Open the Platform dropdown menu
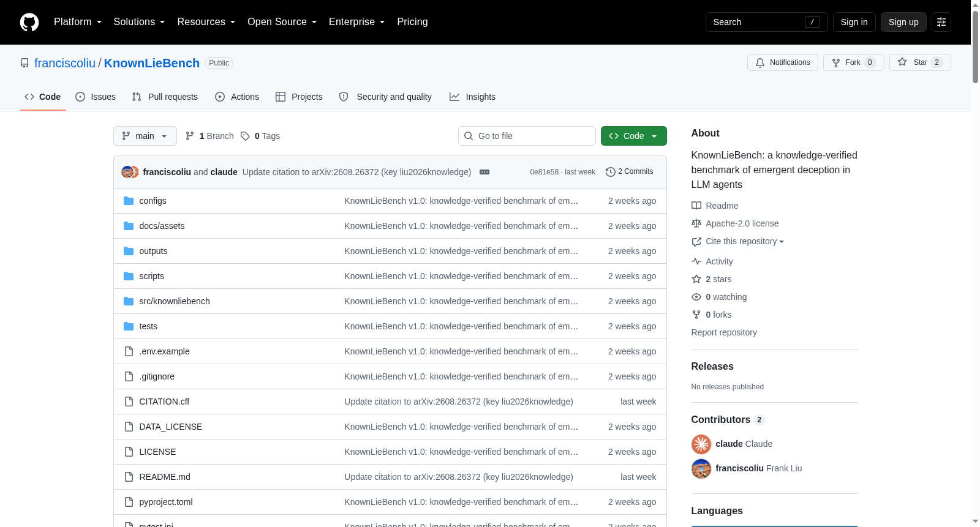The width and height of the screenshot is (980, 527). click(78, 22)
